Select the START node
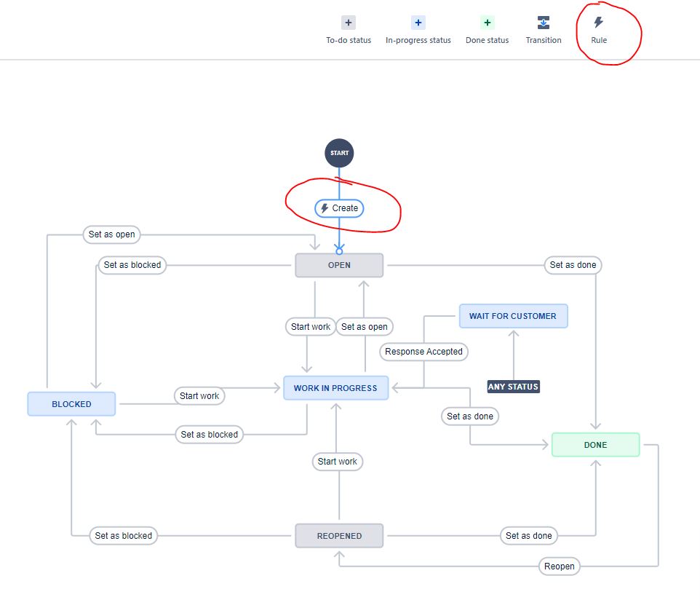This screenshot has height=608, width=700. click(x=339, y=153)
